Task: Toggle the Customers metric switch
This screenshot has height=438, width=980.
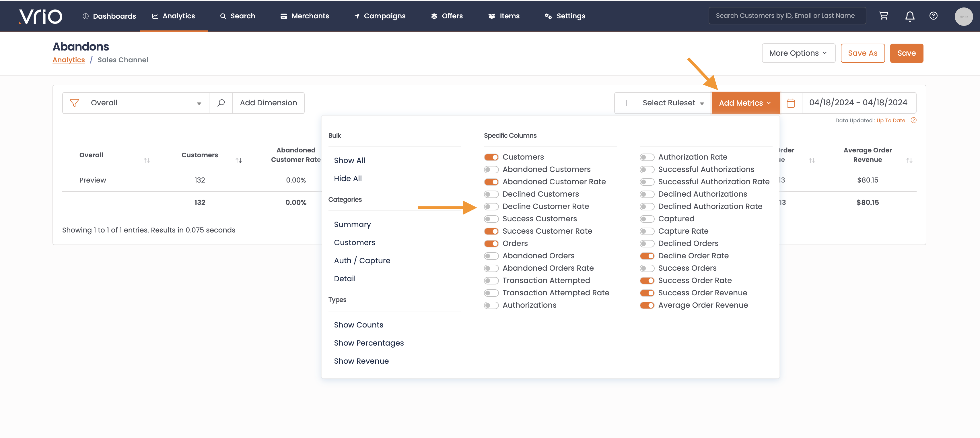Action: tap(491, 157)
